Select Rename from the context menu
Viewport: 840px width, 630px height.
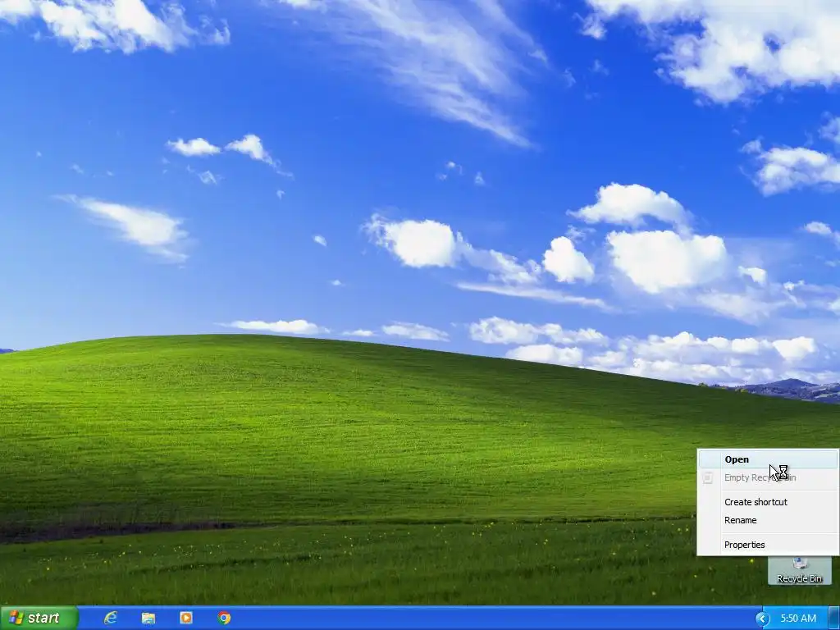(x=768, y=520)
